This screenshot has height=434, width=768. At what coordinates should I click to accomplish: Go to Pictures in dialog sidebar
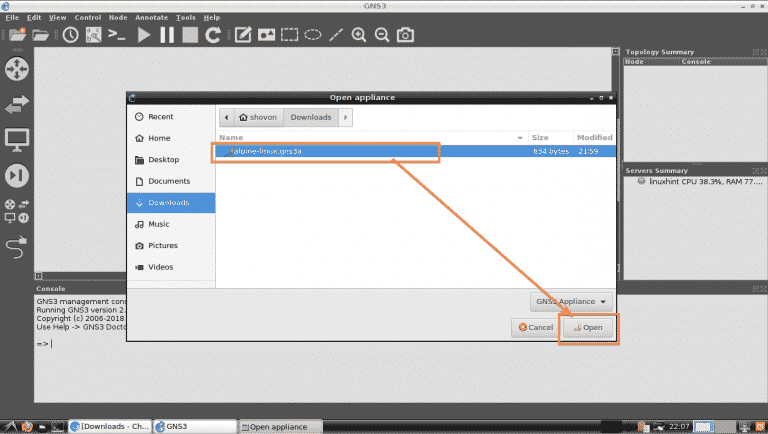(x=171, y=245)
